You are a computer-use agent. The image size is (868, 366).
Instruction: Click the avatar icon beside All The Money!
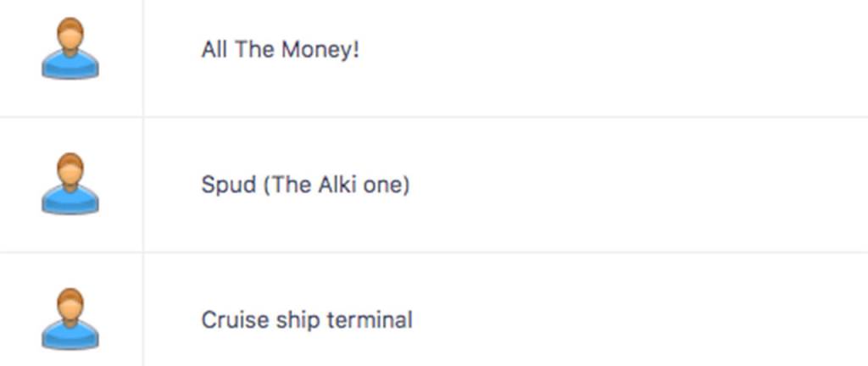[x=70, y=49]
